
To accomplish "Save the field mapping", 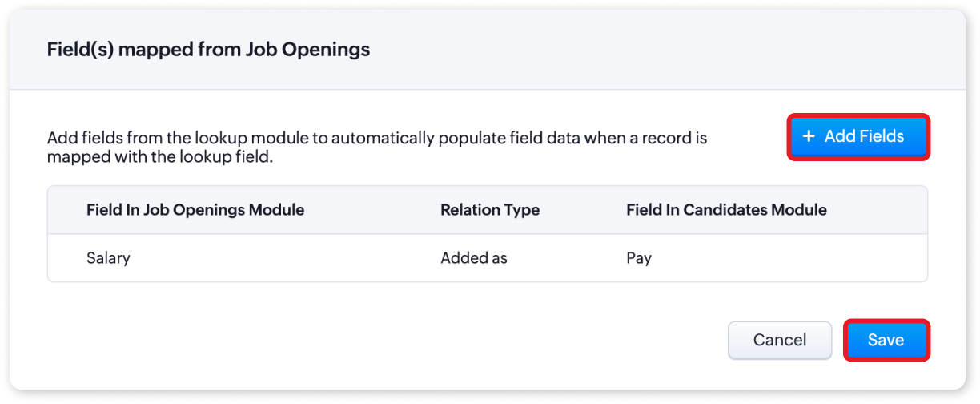I will click(x=886, y=340).
